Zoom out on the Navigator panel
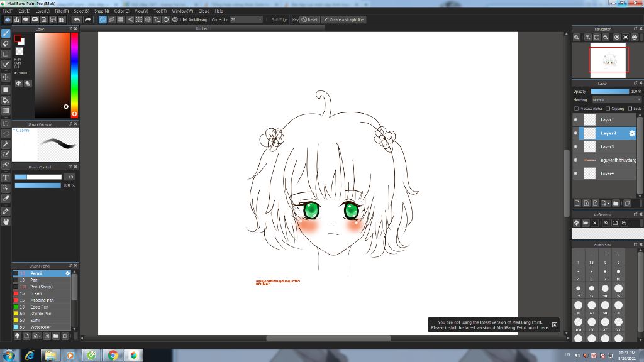Screen dimensions: 644x362 pos(606,37)
